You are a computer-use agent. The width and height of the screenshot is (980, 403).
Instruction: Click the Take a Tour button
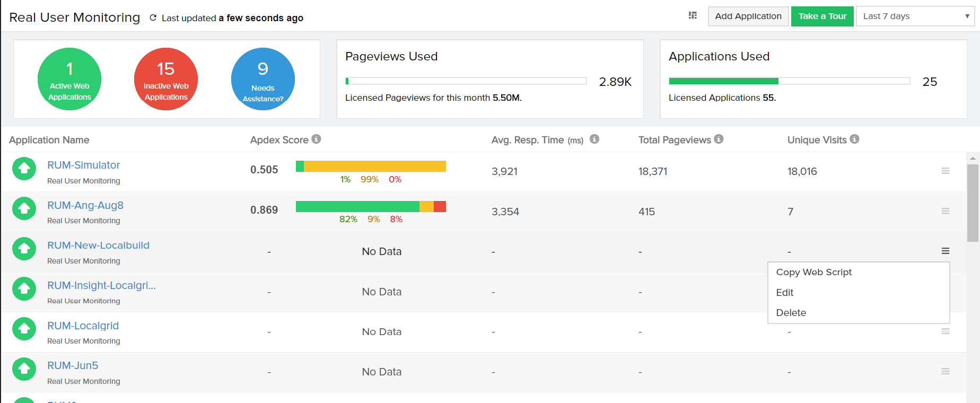click(x=822, y=16)
